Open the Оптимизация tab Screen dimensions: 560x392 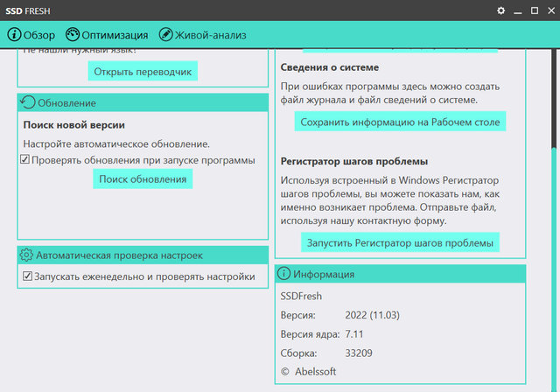pyautogui.click(x=115, y=35)
